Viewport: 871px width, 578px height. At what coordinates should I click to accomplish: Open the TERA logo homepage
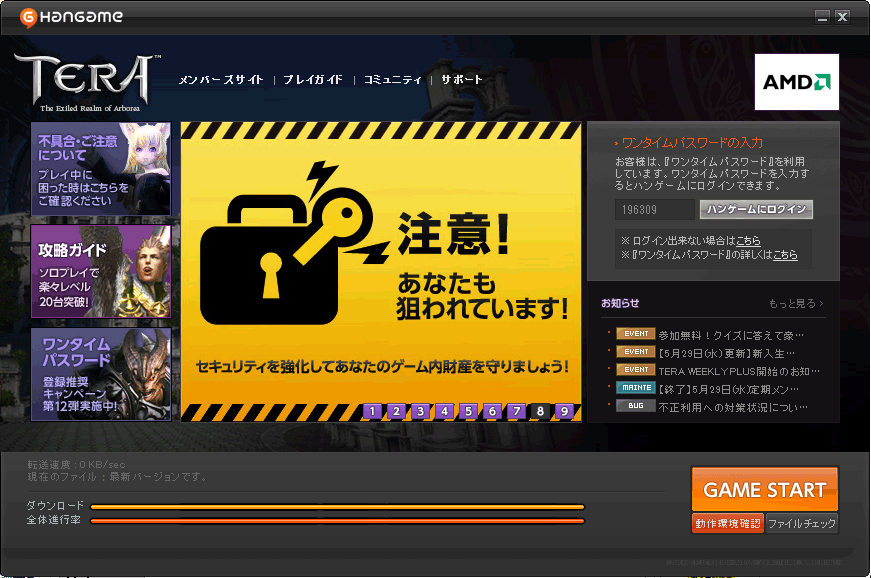pos(87,83)
